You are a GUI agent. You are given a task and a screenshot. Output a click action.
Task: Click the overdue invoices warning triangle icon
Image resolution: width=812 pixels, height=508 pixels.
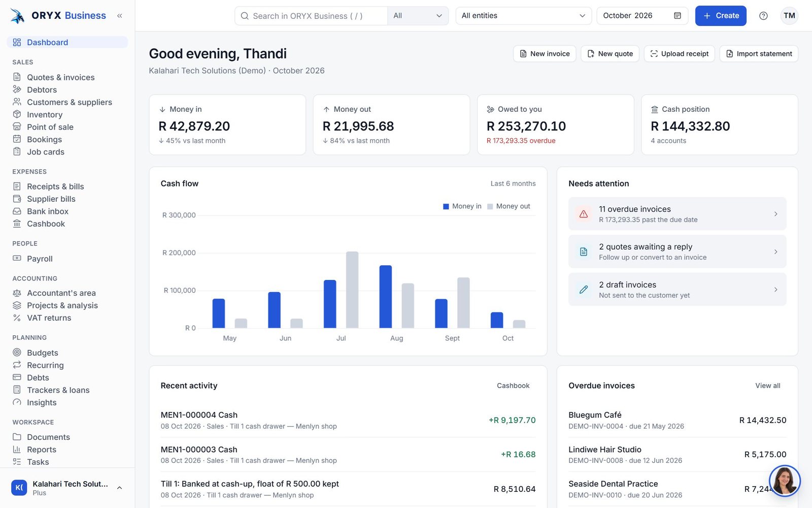click(584, 214)
